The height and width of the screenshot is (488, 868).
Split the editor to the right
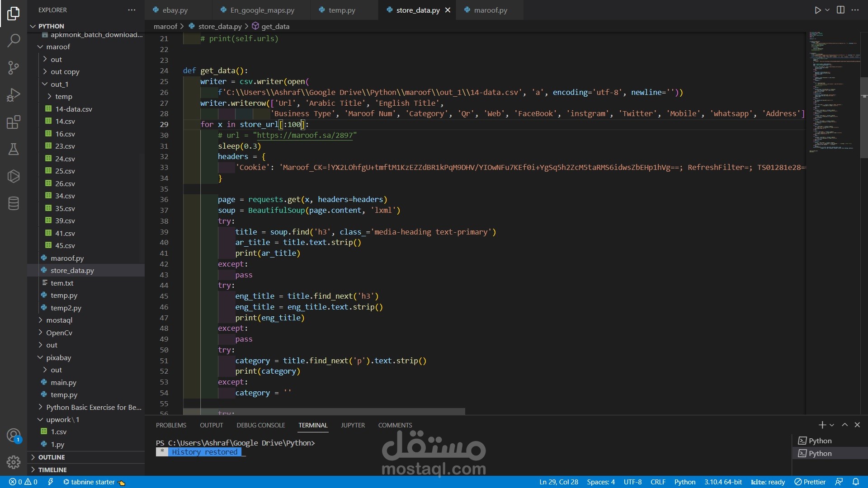click(840, 10)
